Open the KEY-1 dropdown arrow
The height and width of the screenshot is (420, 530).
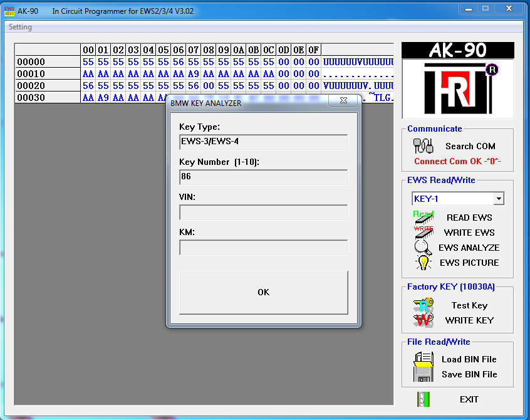(499, 199)
